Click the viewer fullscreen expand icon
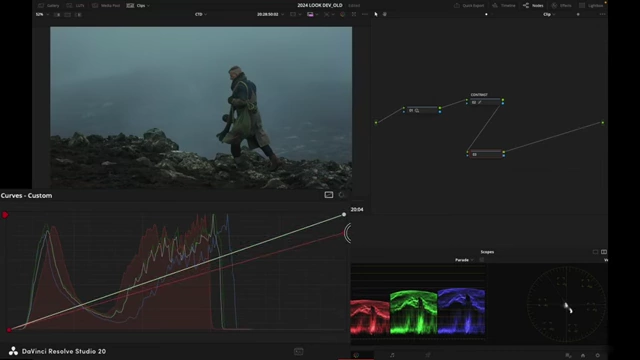The image size is (640, 360). [x=353, y=14]
